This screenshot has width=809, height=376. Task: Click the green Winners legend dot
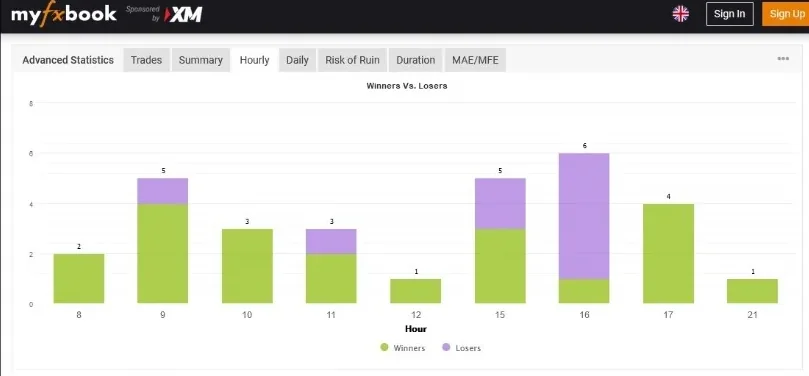[x=384, y=347]
